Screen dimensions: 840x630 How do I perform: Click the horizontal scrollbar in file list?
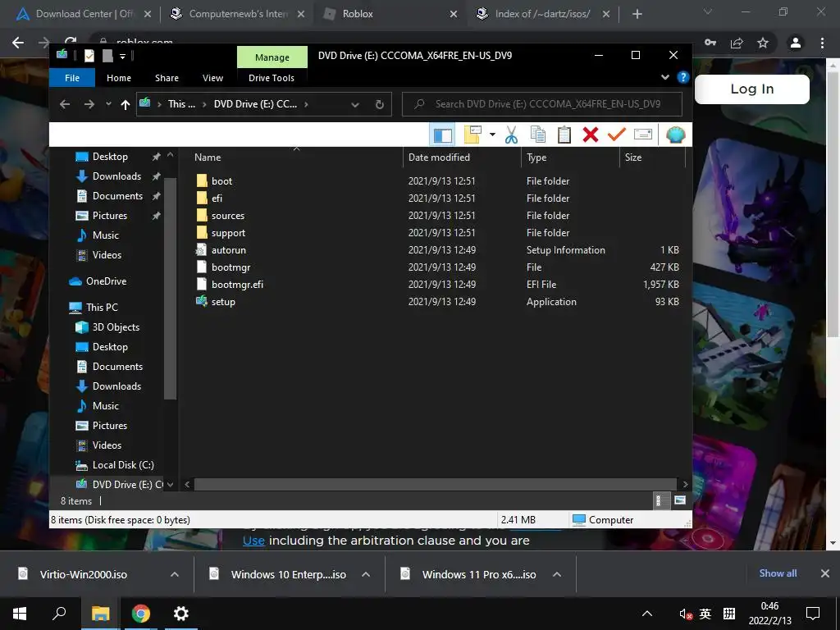(436, 484)
